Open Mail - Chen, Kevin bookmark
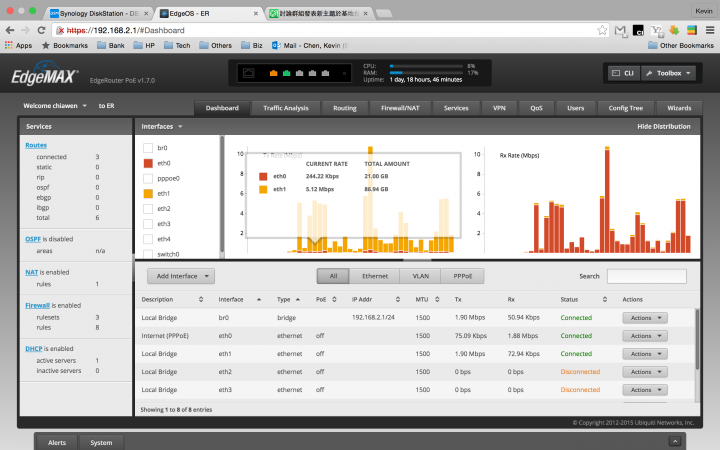This screenshot has height=450, width=720. 310,45
